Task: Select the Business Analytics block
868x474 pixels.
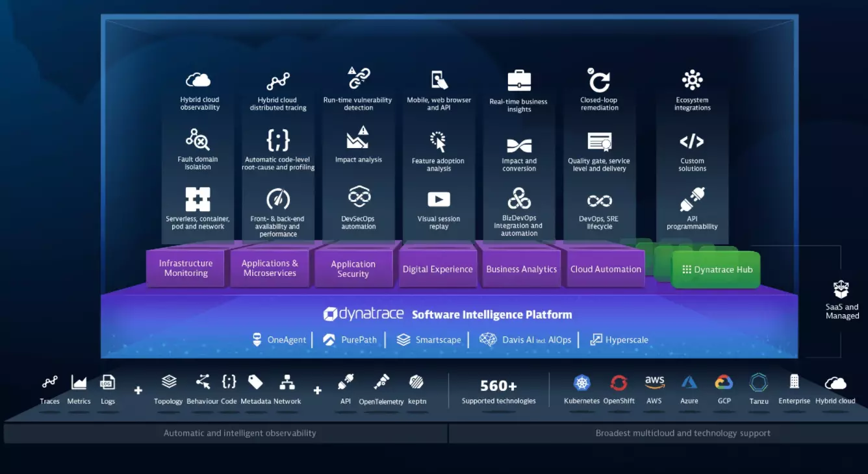Action: click(522, 269)
